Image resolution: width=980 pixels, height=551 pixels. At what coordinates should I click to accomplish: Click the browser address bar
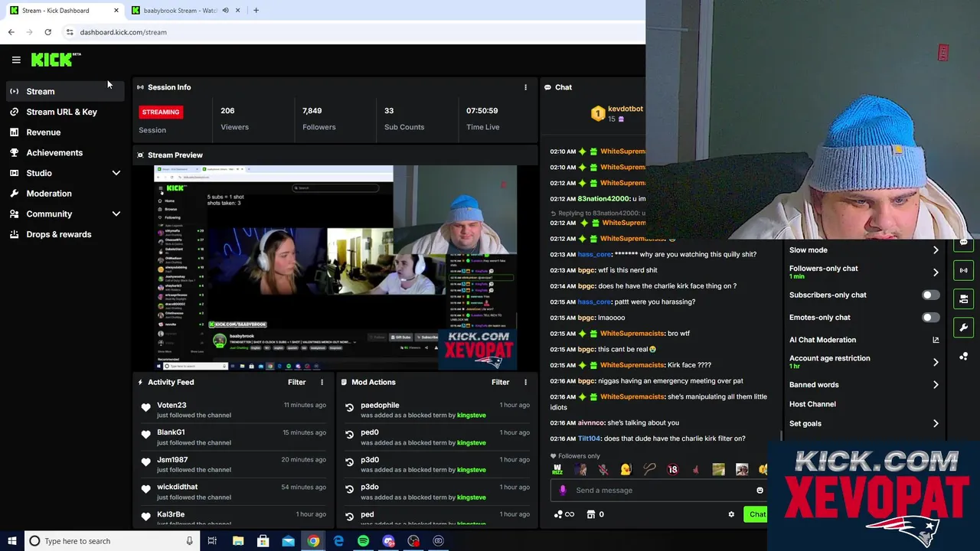352,32
